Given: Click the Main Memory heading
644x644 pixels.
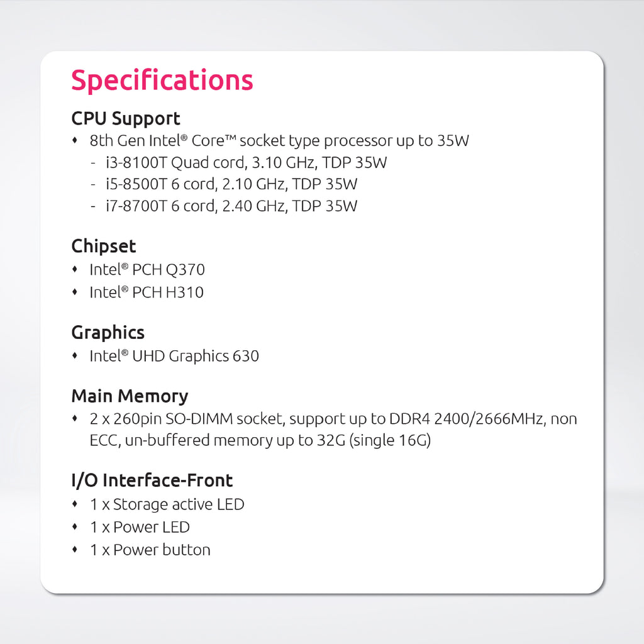Looking at the screenshot, I should point(130,396).
